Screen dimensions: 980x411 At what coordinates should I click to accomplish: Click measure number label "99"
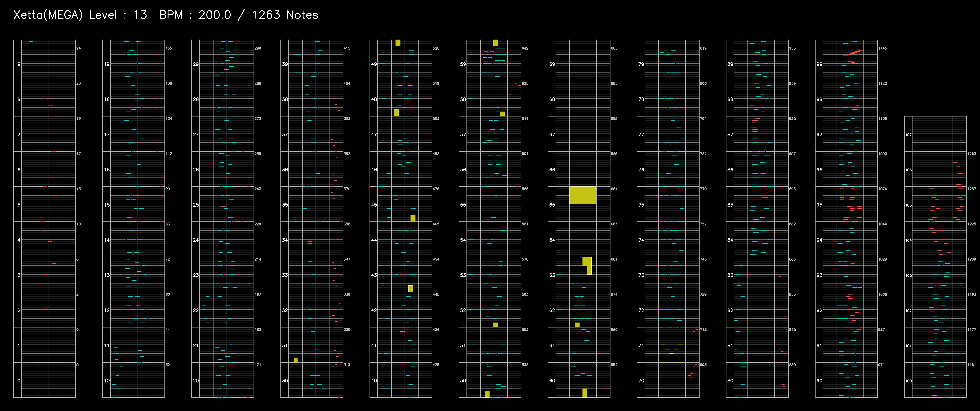click(819, 64)
